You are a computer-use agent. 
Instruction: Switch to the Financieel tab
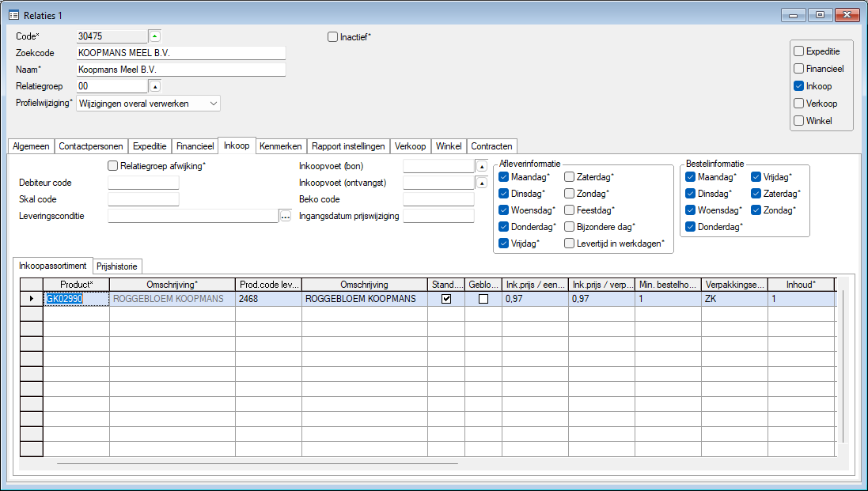pyautogui.click(x=195, y=146)
